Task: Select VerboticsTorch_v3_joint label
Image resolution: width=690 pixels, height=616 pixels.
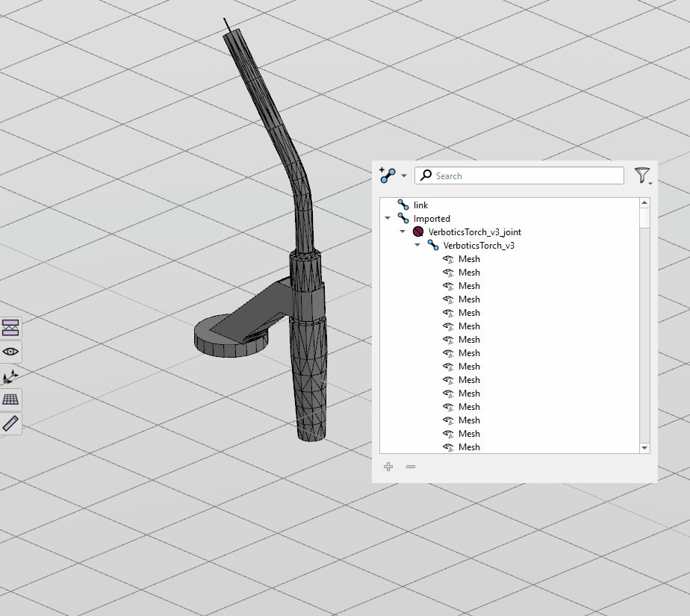Action: click(x=474, y=232)
